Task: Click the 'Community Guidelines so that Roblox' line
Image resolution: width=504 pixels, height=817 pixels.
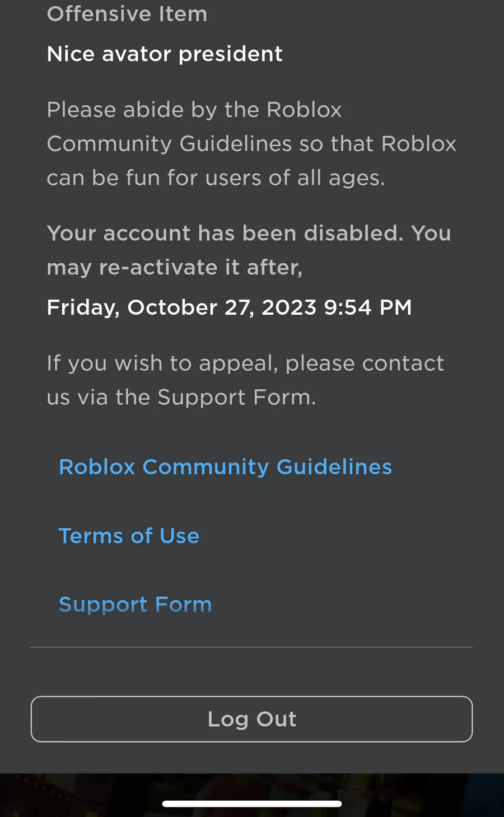Action: tap(251, 144)
